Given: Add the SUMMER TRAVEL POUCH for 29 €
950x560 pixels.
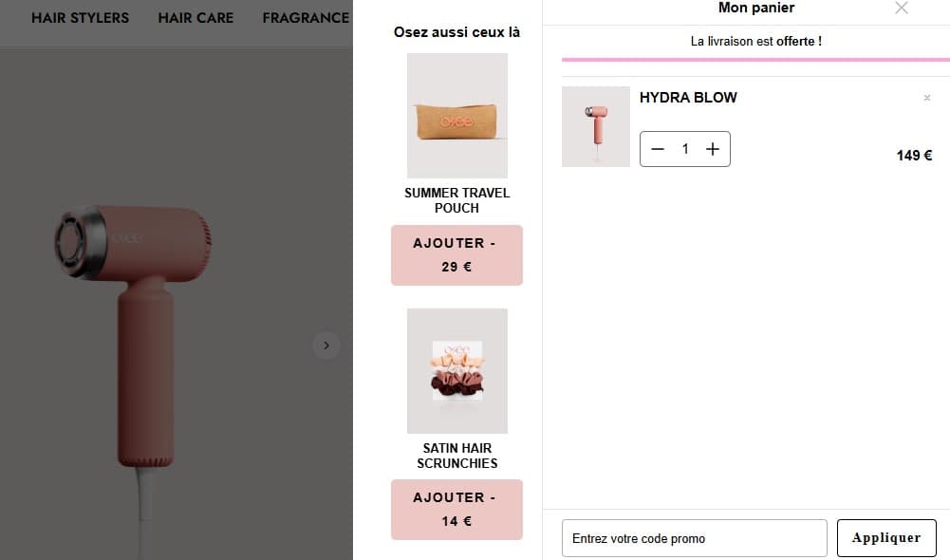Looking at the screenshot, I should pyautogui.click(x=456, y=254).
